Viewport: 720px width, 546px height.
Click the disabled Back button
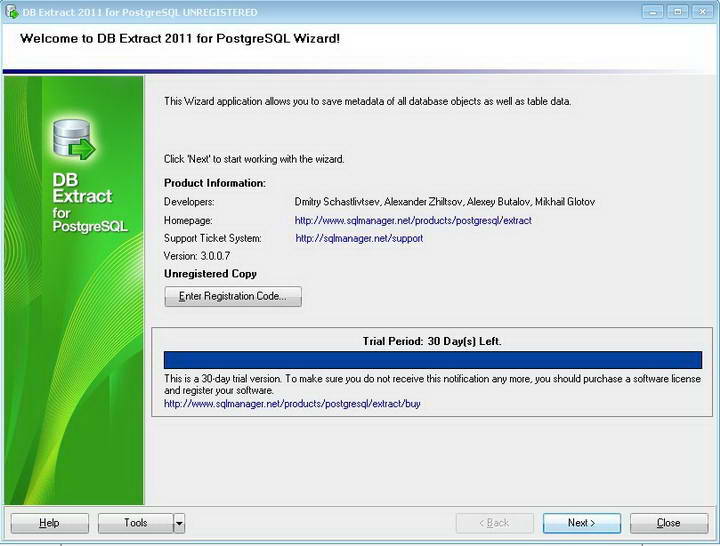495,523
